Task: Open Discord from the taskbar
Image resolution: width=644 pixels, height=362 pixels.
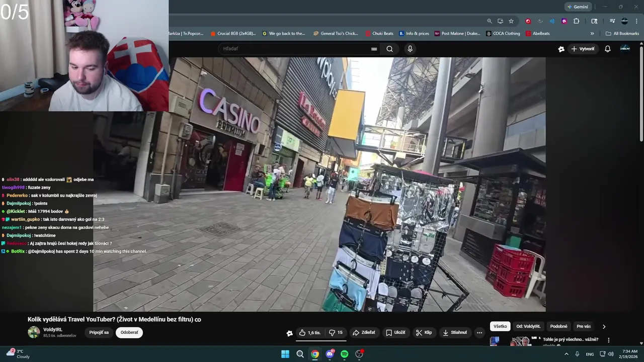Action: 330,354
